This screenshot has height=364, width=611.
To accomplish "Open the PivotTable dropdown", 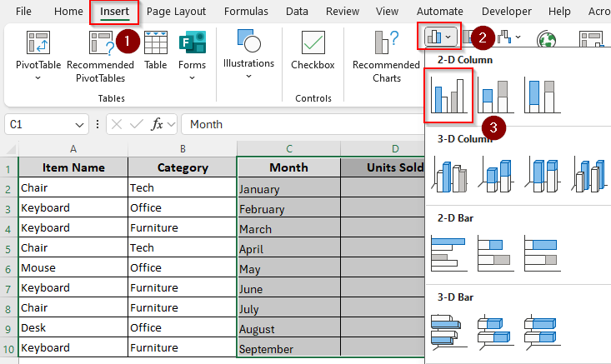I will [x=38, y=77].
